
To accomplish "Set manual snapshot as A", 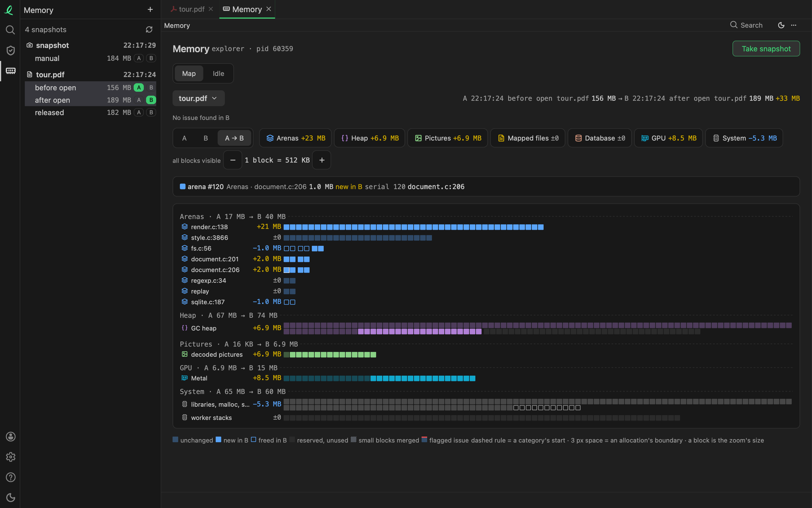I will (x=139, y=58).
